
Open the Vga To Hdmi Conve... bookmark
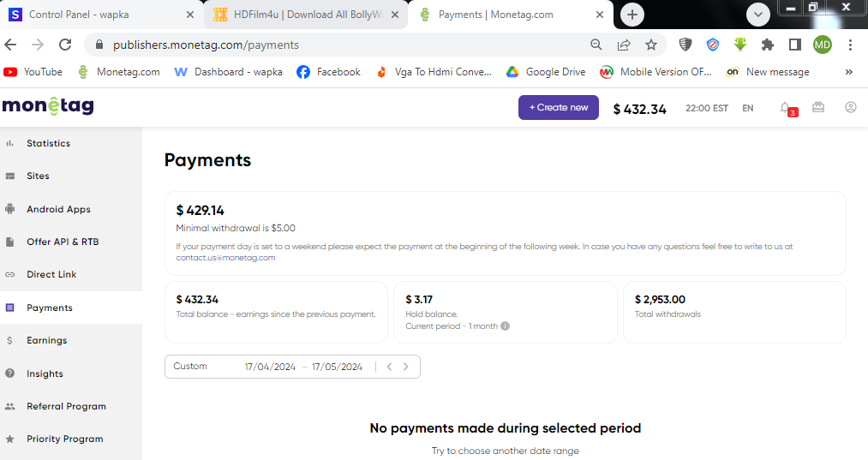pyautogui.click(x=434, y=72)
